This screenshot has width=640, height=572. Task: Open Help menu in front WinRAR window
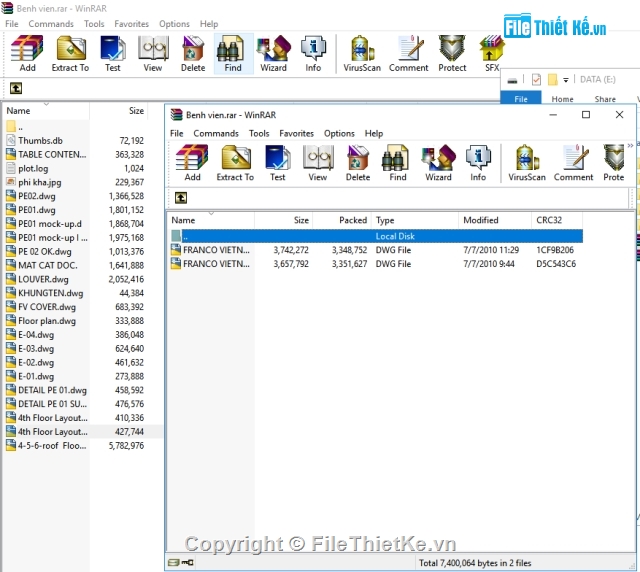pyautogui.click(x=374, y=134)
